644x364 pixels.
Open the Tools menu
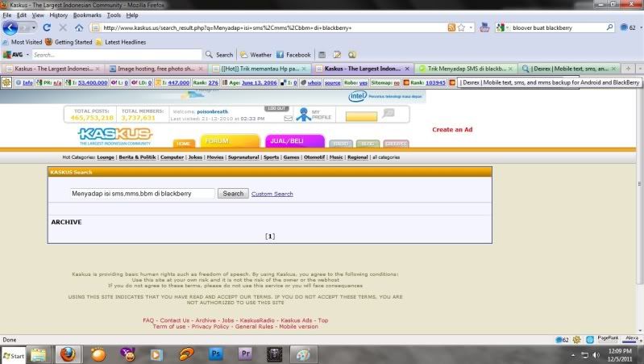tap(114, 15)
